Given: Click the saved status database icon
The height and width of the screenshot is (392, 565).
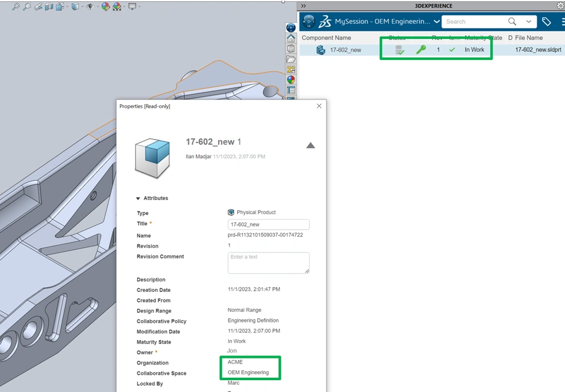Looking at the screenshot, I should (399, 49).
